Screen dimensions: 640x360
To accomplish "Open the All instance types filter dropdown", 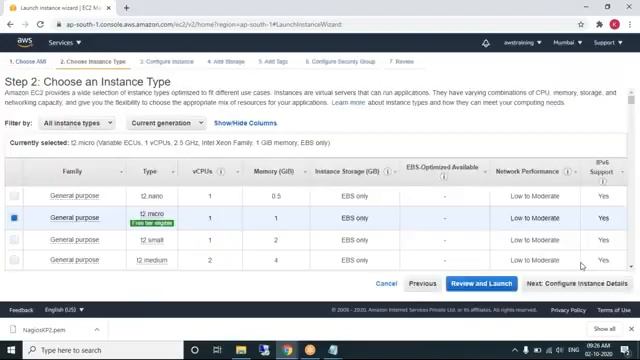I will point(77,123).
